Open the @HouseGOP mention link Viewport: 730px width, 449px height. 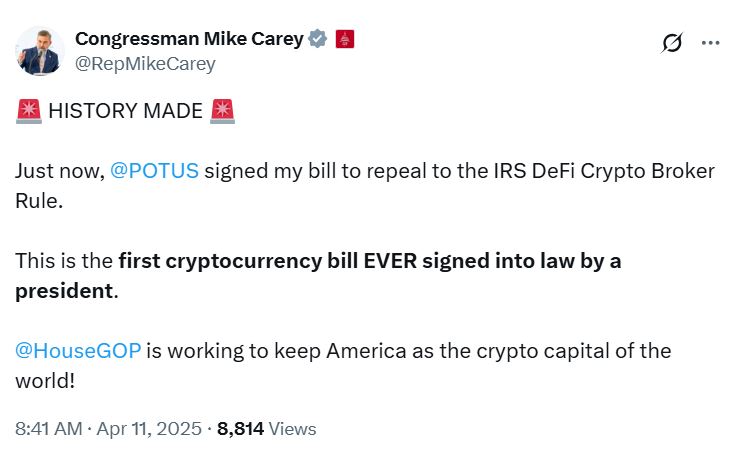(x=78, y=351)
